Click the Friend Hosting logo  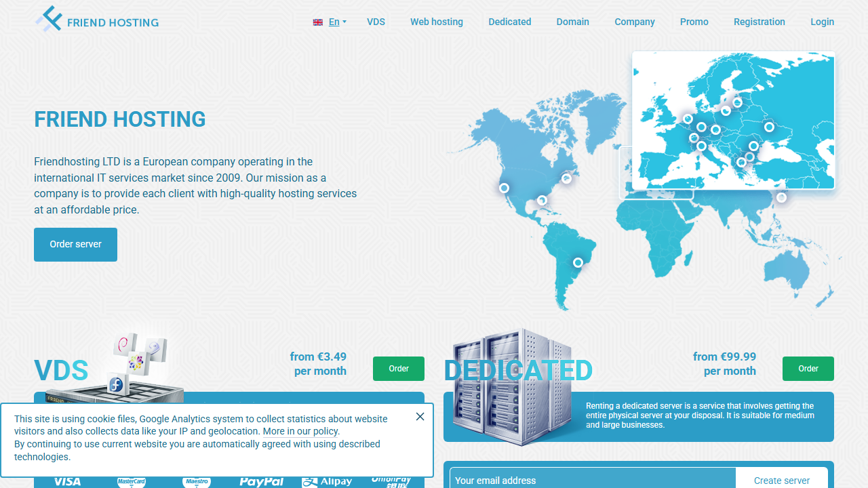point(97,20)
